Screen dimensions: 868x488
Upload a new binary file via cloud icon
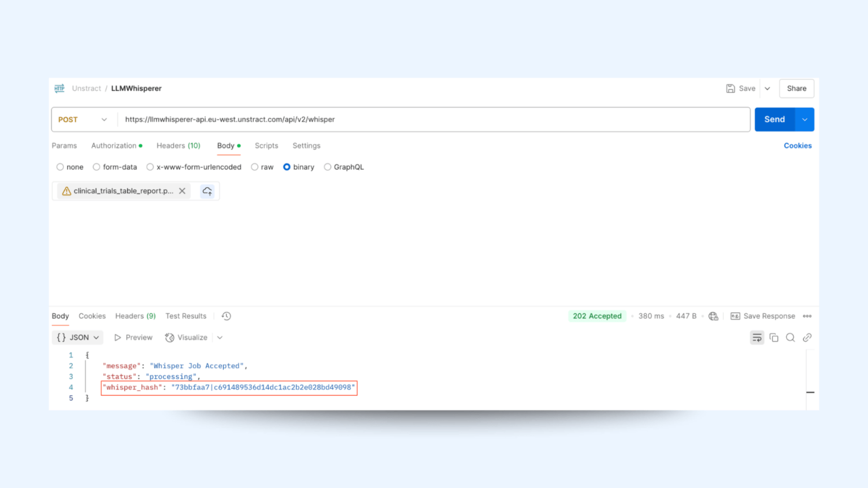tap(207, 191)
